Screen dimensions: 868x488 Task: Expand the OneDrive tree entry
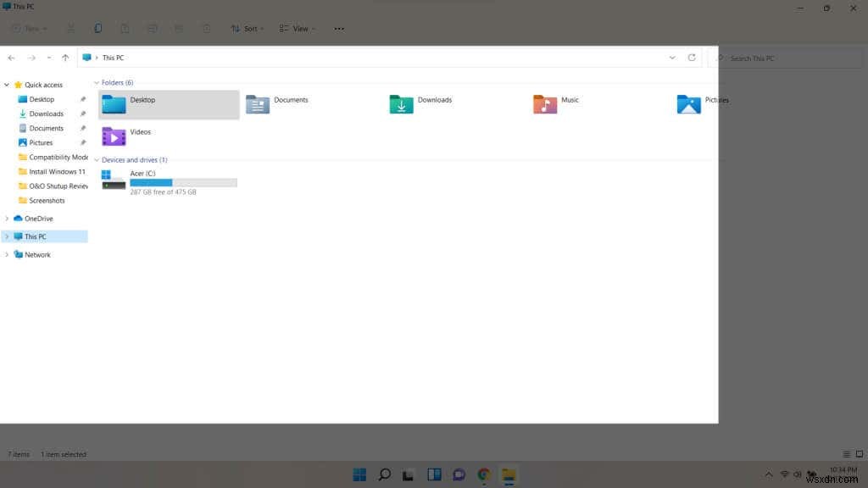coord(8,218)
